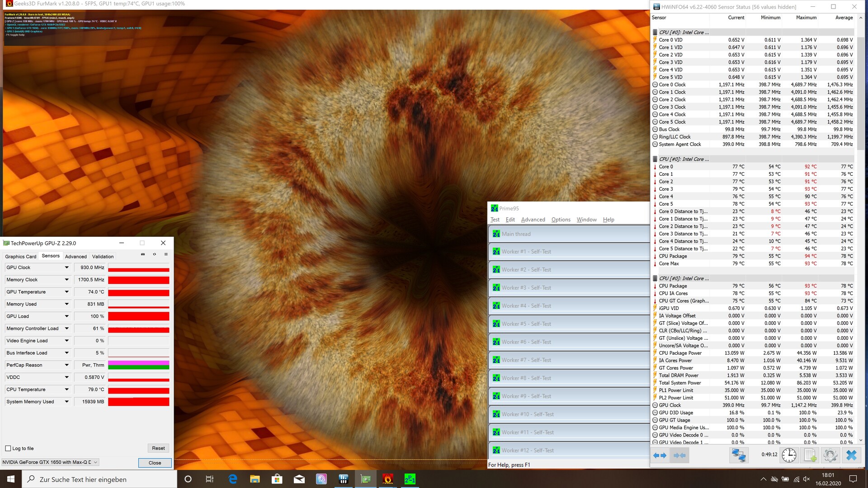Open Microsoft Edge from taskbar
The image size is (868, 488).
coord(233,479)
